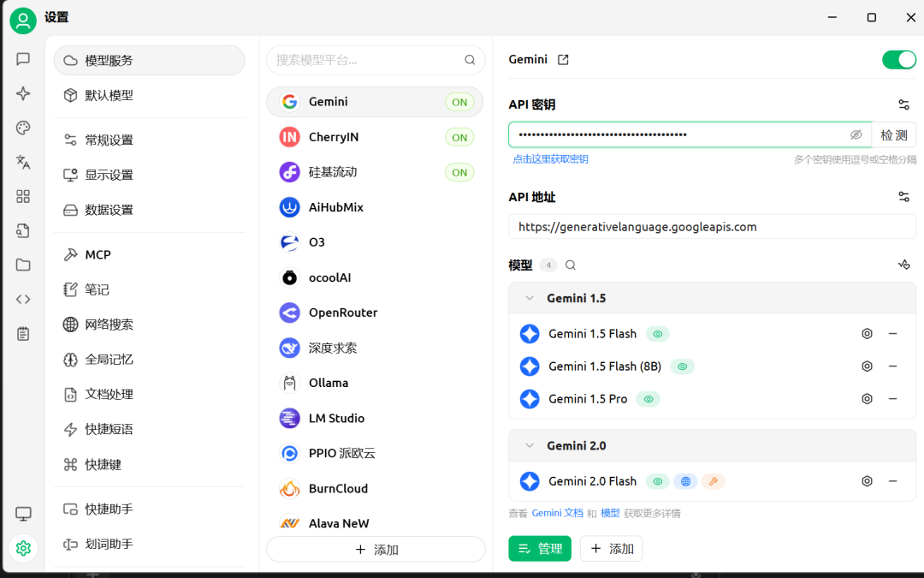Click the model health check icon

(x=903, y=265)
